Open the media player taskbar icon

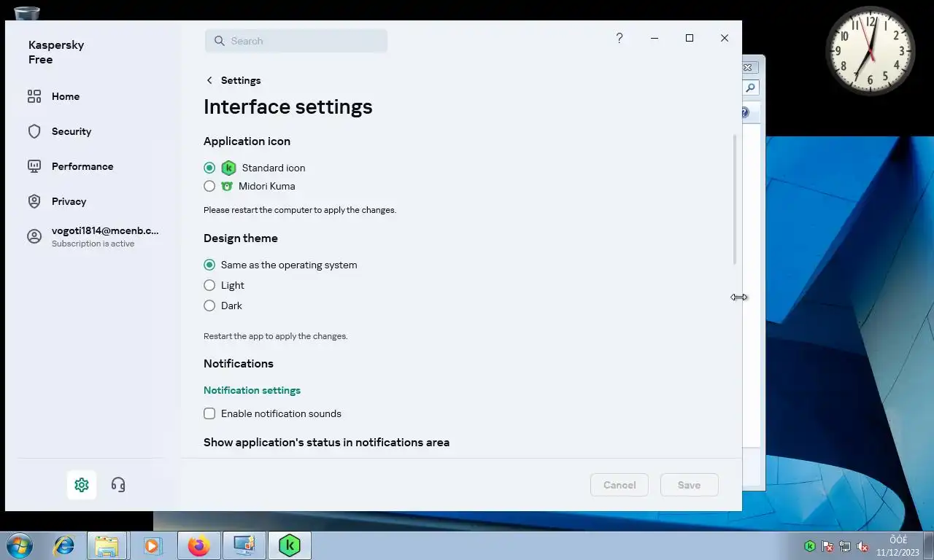pos(152,545)
